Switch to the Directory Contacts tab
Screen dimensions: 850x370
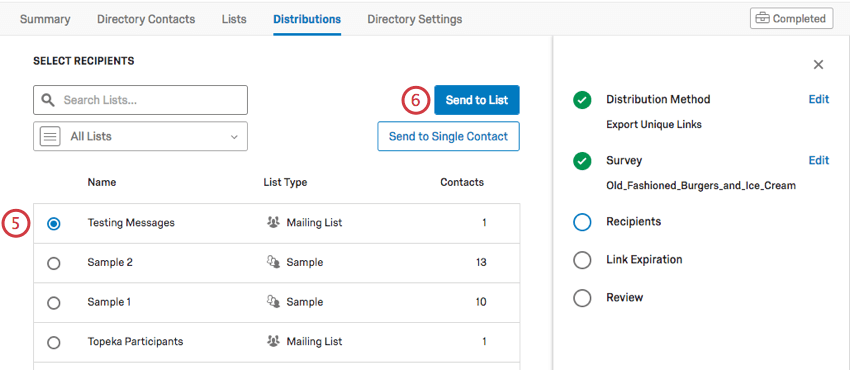(146, 19)
